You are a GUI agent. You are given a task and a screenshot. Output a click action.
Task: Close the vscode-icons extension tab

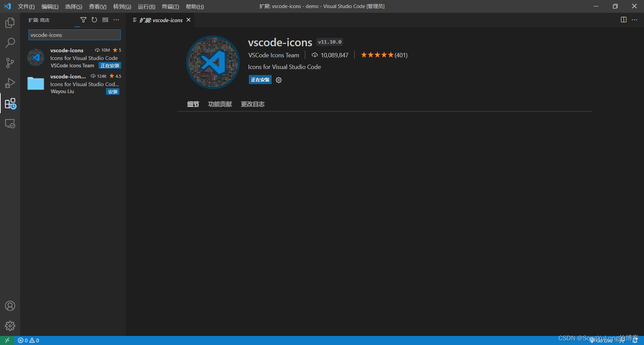189,20
